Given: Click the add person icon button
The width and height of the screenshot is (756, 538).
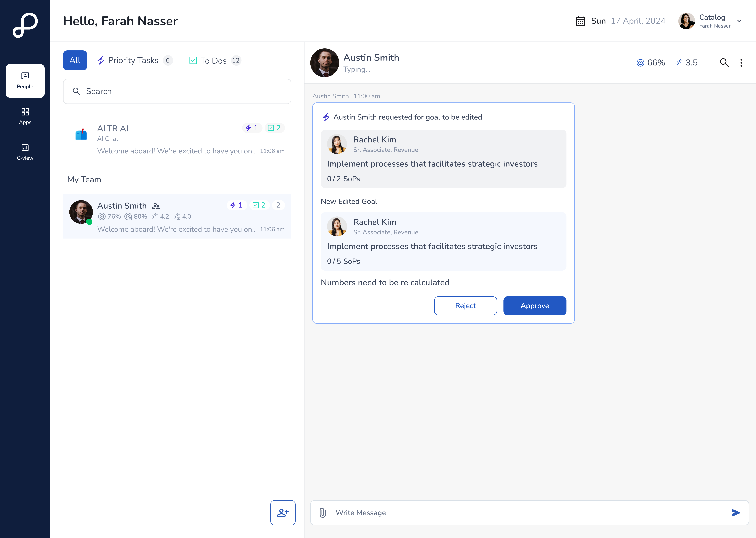Looking at the screenshot, I should tap(283, 513).
